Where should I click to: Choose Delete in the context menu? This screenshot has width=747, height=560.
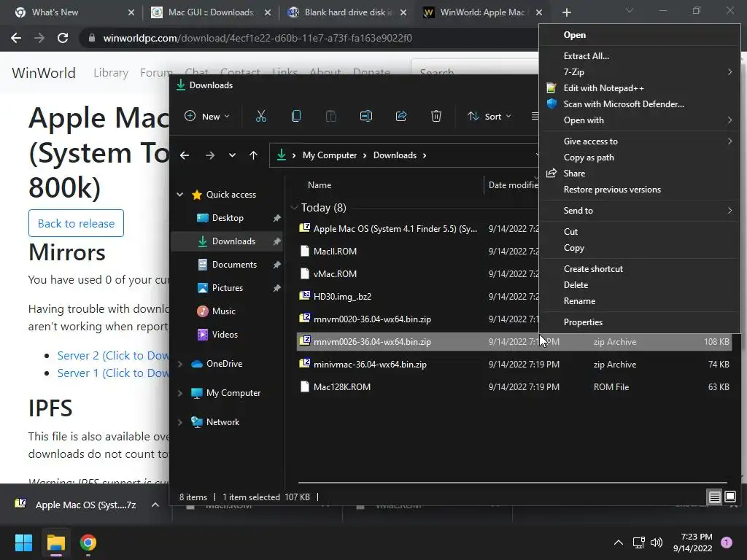(639, 285)
